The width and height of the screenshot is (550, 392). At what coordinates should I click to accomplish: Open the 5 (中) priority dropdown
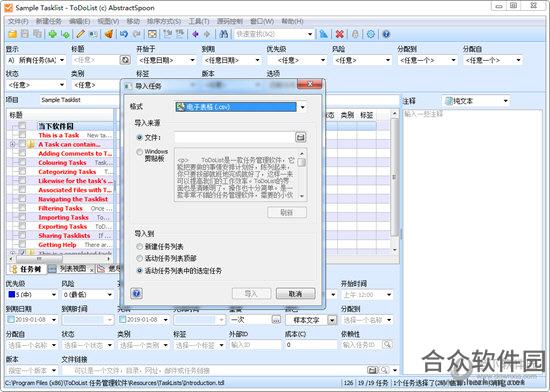tap(54, 295)
